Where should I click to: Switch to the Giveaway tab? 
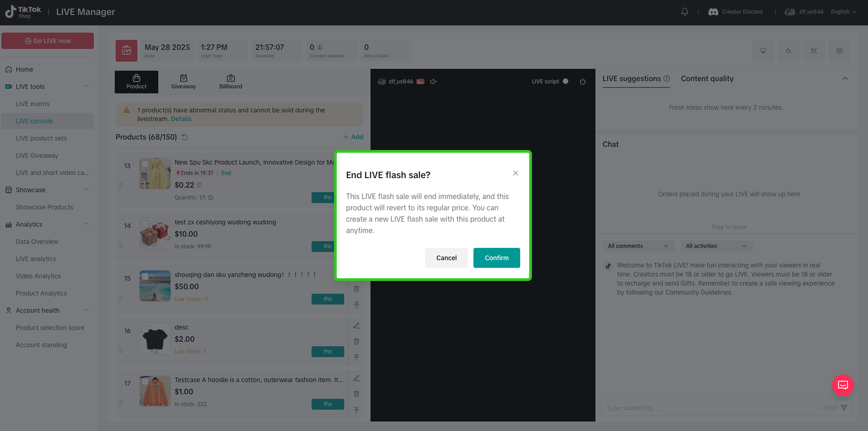click(183, 82)
